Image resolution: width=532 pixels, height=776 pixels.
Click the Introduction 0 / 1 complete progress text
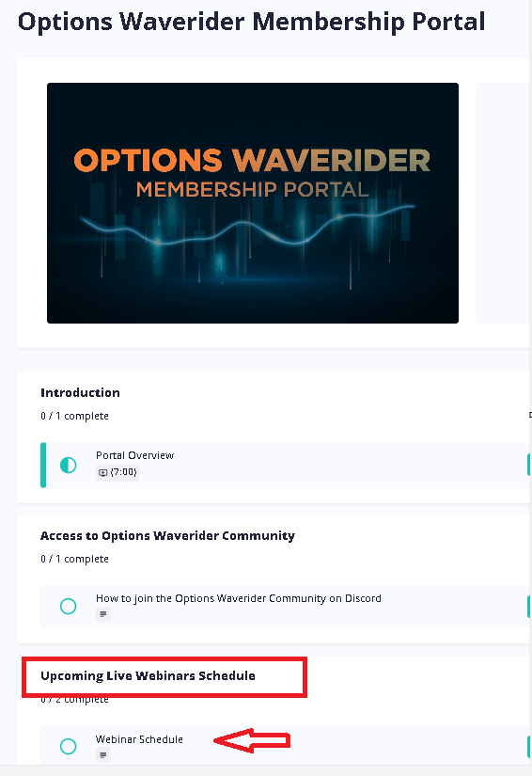click(74, 416)
